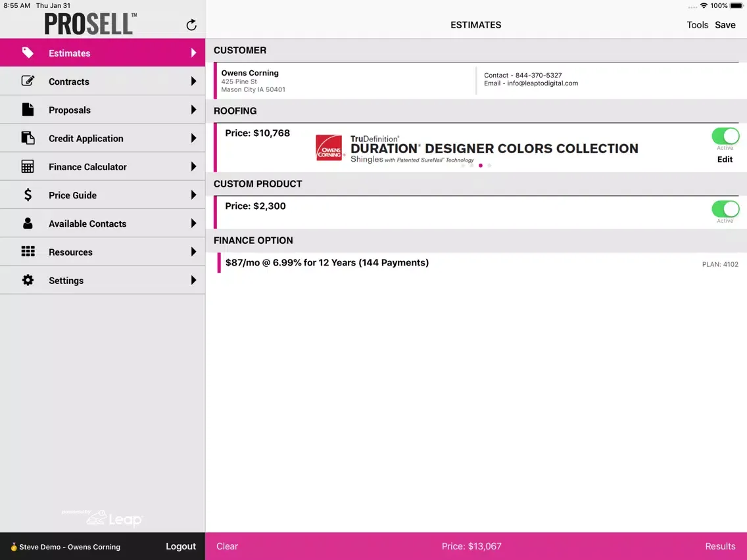Image resolution: width=747 pixels, height=560 pixels.
Task: Expand the Resources menu arrow
Action: point(193,252)
